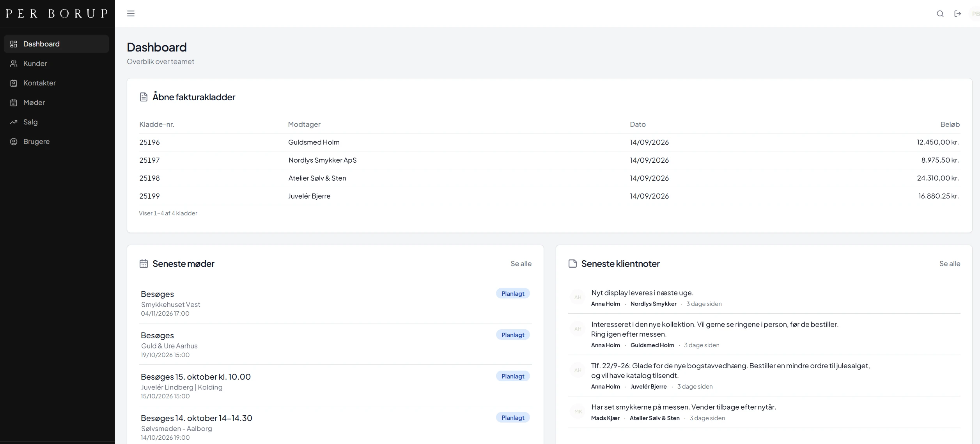
Task: Open Se alle for Seneste klientnoter
Action: click(950, 264)
